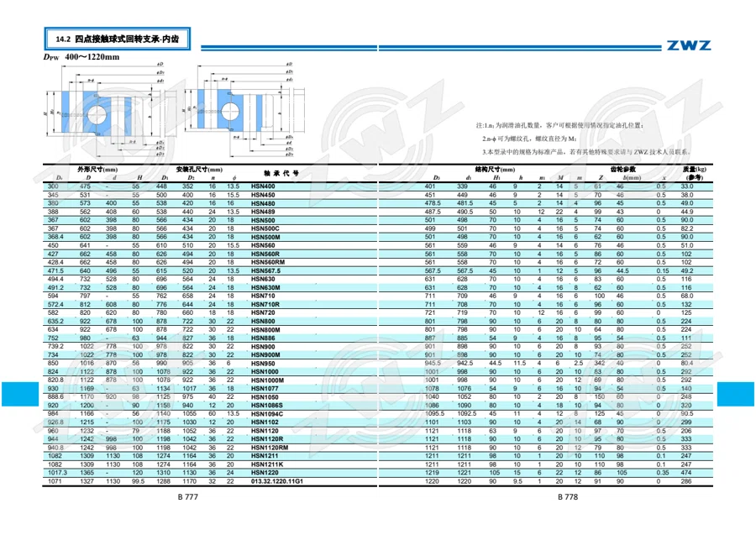
Task: Select the section title 14.2 四点接触球式回转支承-内齿
Action: [x=117, y=39]
